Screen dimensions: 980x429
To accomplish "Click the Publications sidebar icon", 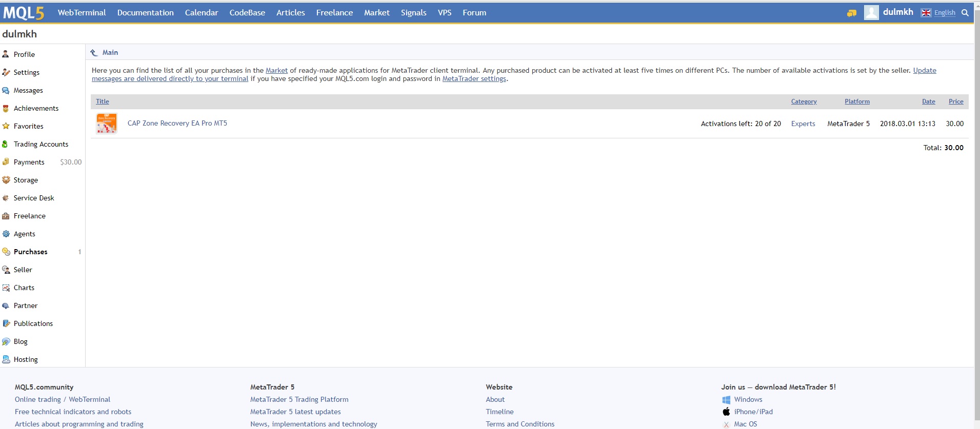I will (x=6, y=323).
